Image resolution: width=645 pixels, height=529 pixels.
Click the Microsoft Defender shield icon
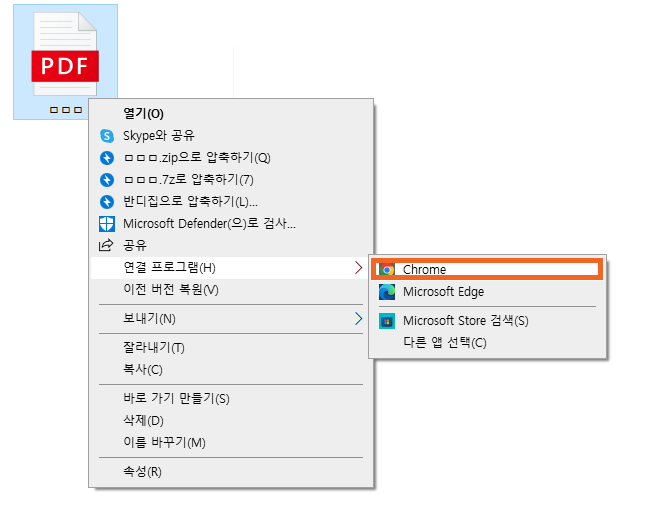[107, 224]
